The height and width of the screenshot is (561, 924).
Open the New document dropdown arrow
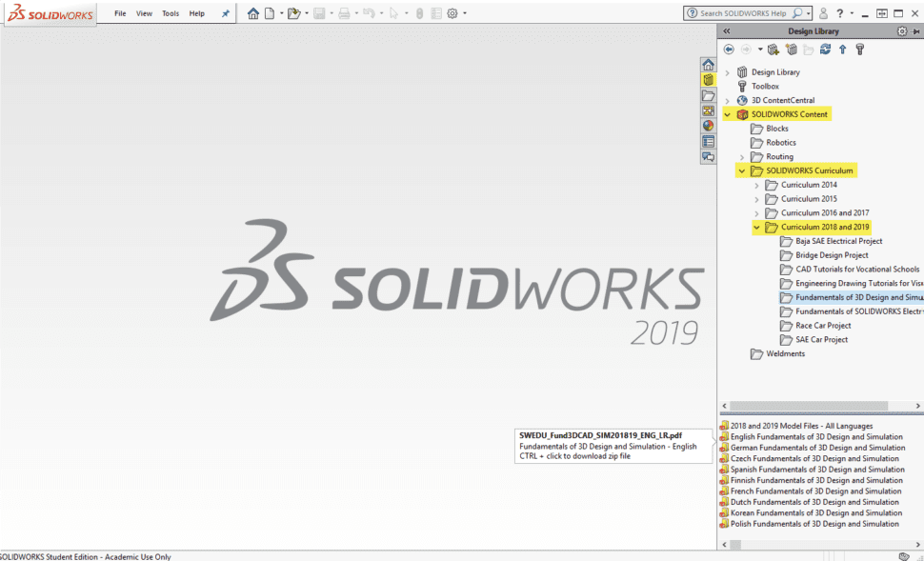[x=281, y=13]
